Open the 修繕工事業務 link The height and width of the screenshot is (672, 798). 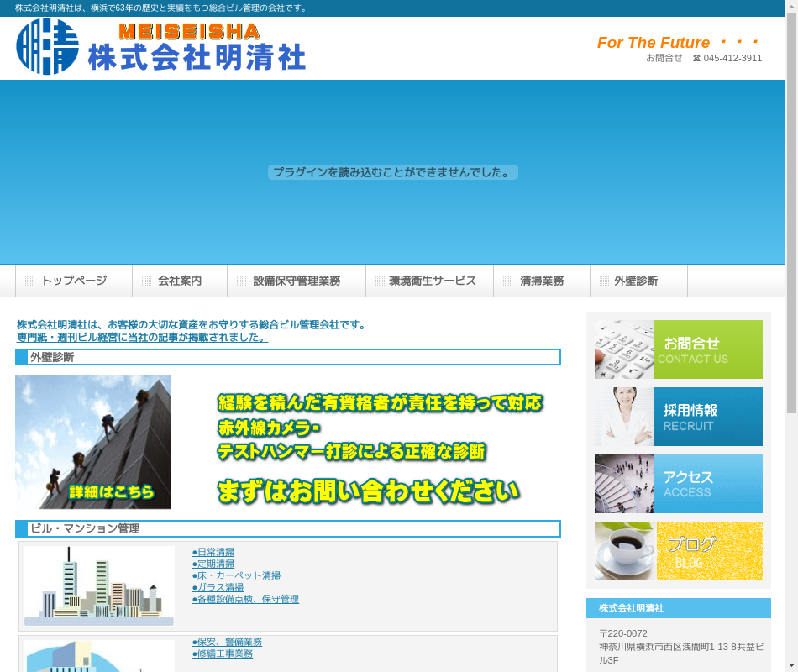pos(223,654)
